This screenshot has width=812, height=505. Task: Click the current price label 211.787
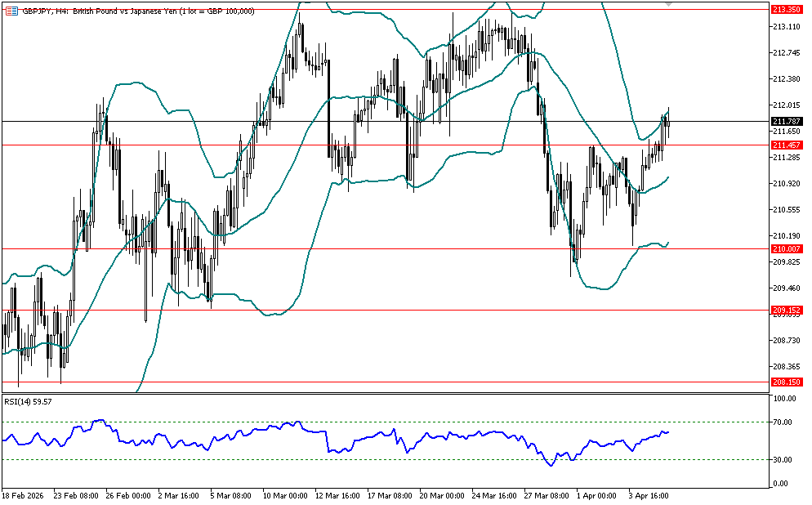786,121
